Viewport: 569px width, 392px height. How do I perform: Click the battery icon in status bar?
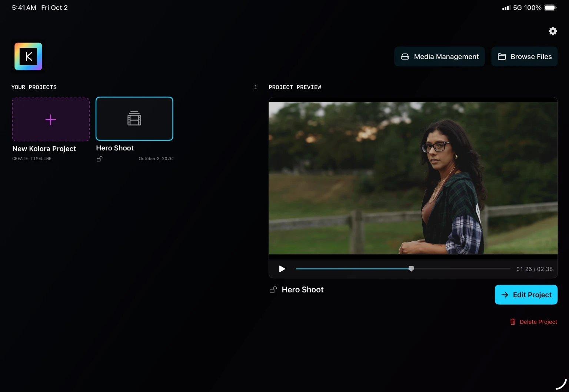coord(550,8)
